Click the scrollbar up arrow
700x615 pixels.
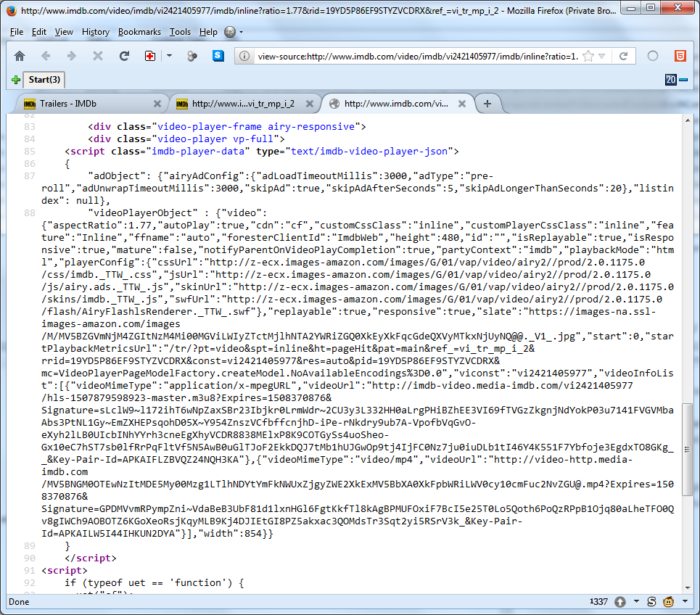[x=687, y=120]
